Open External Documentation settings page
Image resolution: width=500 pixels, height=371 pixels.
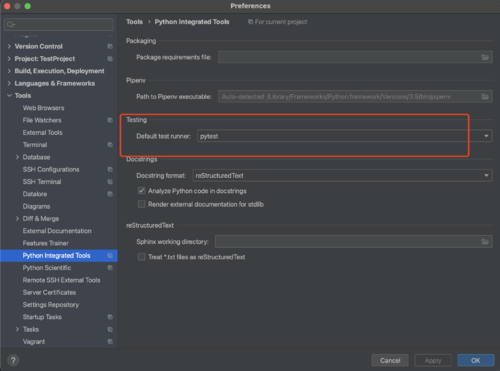click(x=57, y=231)
